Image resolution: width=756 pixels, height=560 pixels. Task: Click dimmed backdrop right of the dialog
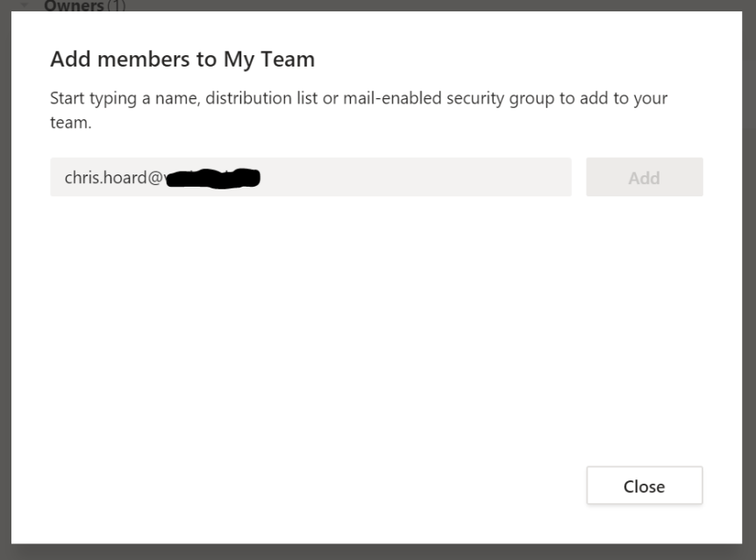pos(749,280)
